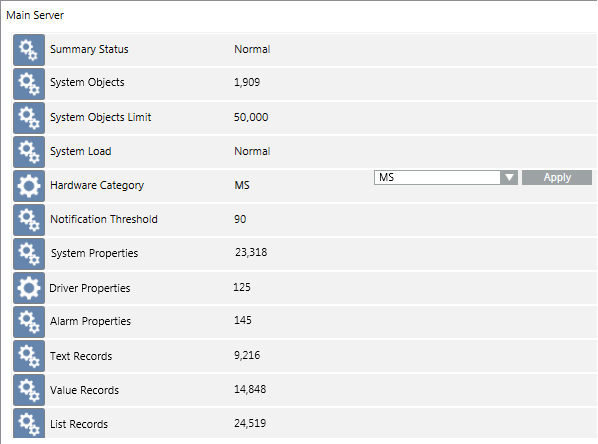
Task: Click the Summary Status Normal value
Action: (252, 49)
